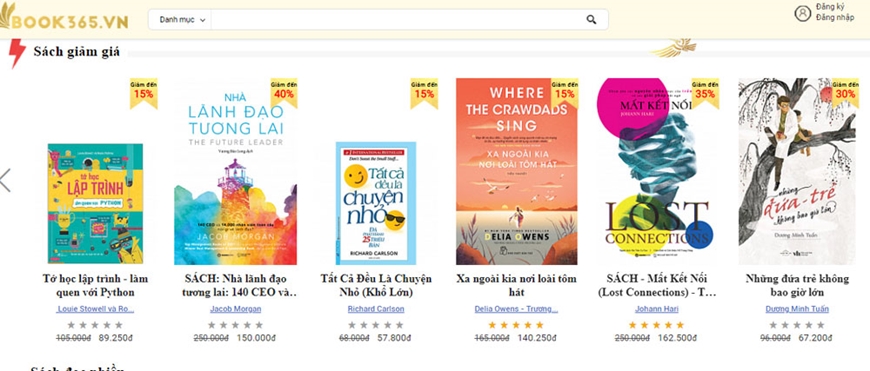Go home via BOOK365.VN logo
The height and width of the screenshot is (371, 870).
(64, 19)
